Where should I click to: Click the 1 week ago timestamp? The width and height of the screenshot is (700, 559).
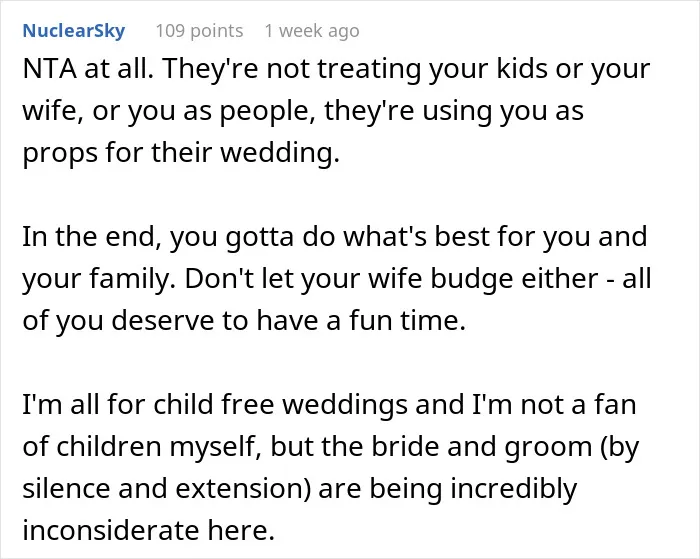[x=312, y=31]
